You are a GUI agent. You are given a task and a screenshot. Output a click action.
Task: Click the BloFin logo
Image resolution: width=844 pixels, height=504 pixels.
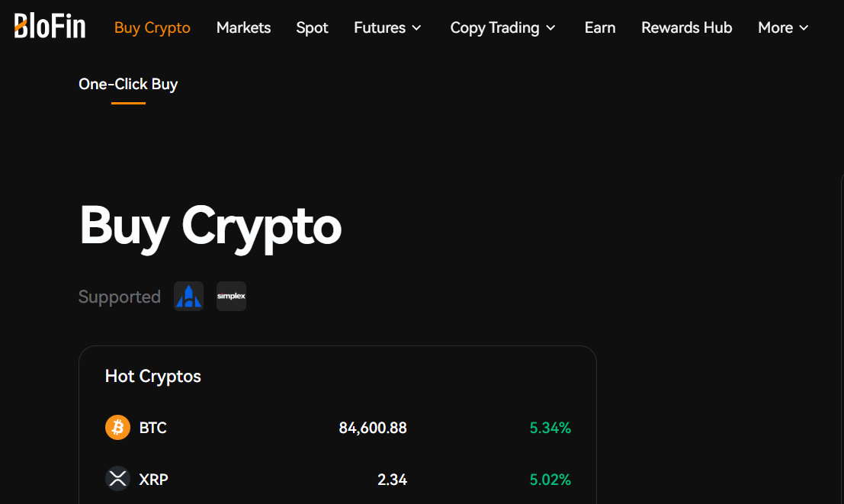[50, 26]
